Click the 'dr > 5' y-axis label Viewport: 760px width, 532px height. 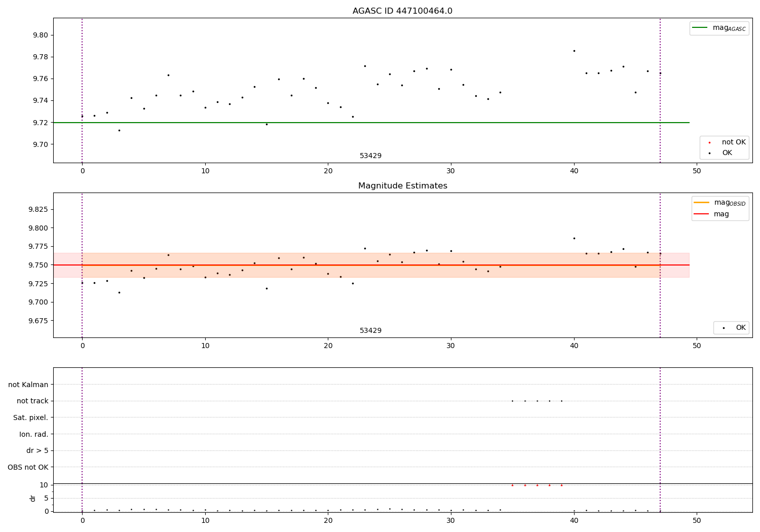click(37, 450)
